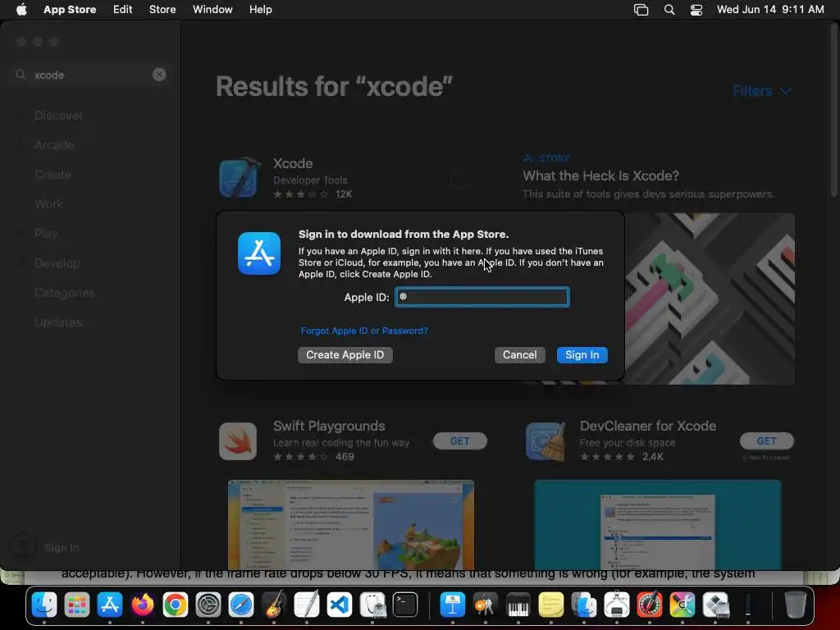This screenshot has height=630, width=840.
Task: Open Spotlight search in menu bar
Action: tap(669, 10)
